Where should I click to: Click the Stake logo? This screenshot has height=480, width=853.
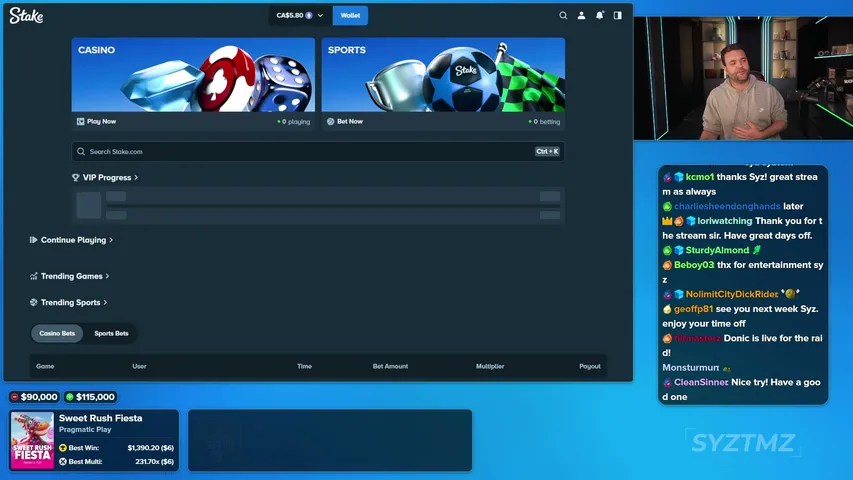pyautogui.click(x=26, y=16)
